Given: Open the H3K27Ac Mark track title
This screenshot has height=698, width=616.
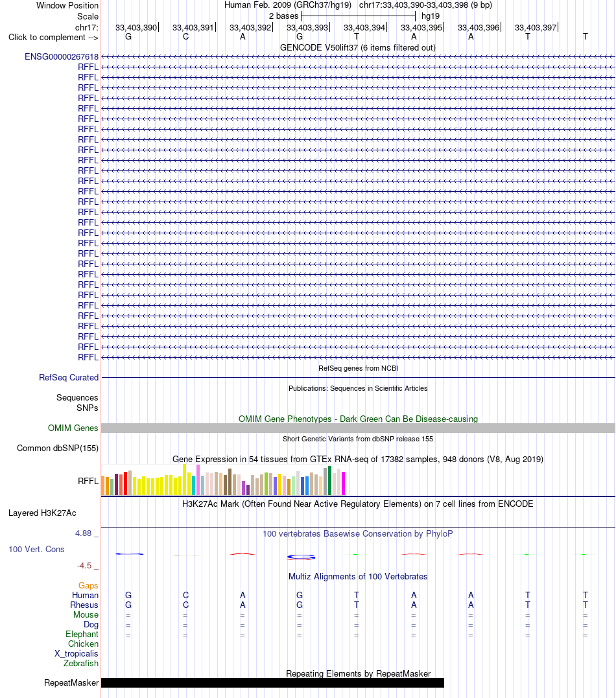Looking at the screenshot, I should (358, 504).
